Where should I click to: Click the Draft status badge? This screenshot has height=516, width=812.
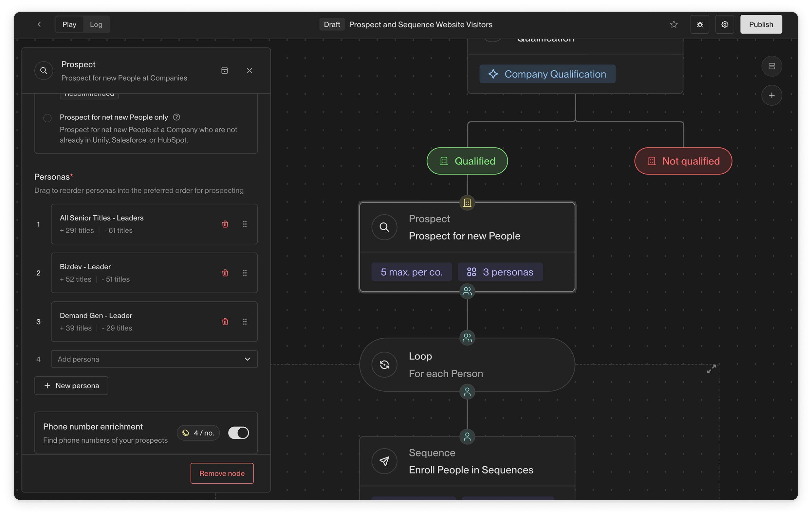click(332, 24)
